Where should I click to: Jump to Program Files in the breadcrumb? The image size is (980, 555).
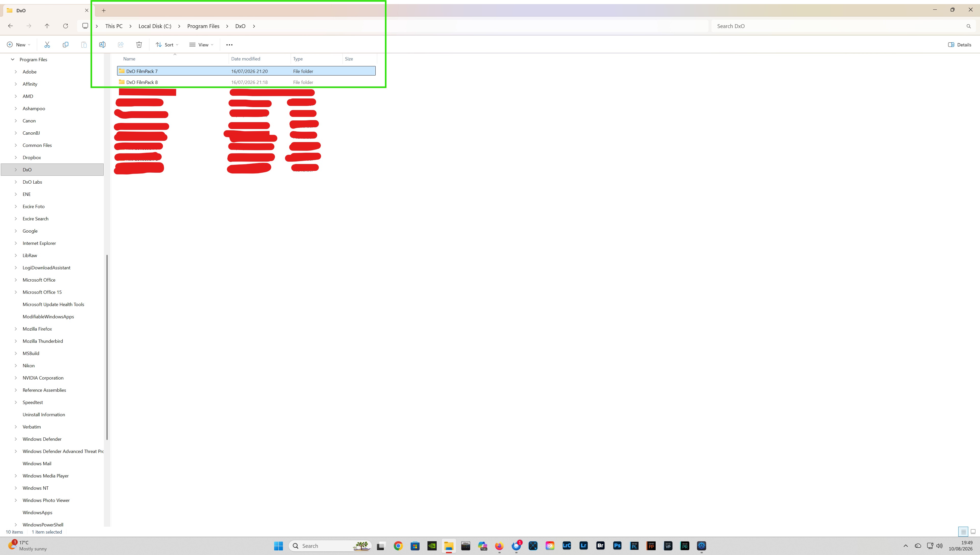coord(203,26)
